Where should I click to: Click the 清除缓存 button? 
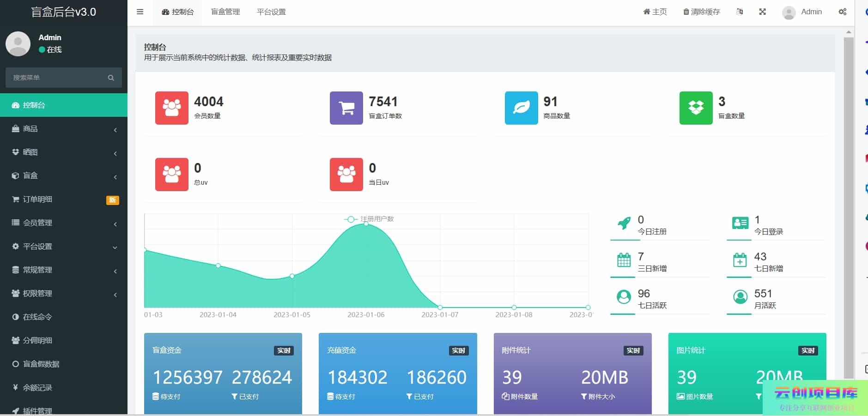click(701, 12)
